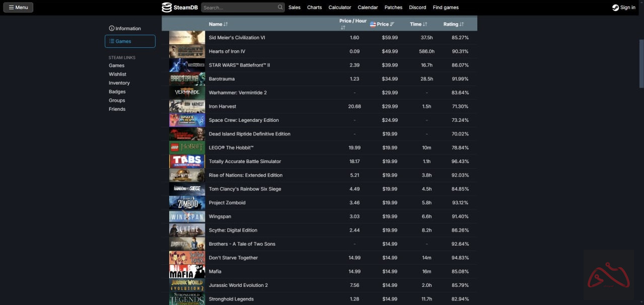
Task: Focus the Search input field
Action: (239, 8)
